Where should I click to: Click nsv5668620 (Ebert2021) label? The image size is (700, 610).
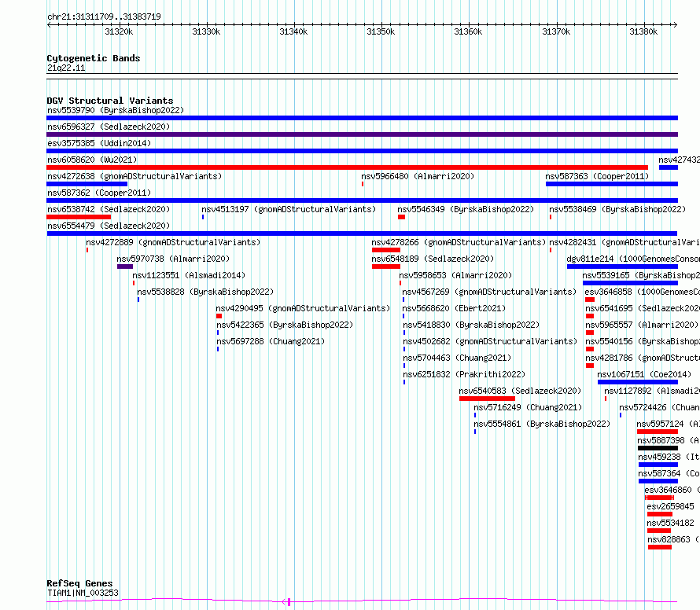(x=454, y=308)
